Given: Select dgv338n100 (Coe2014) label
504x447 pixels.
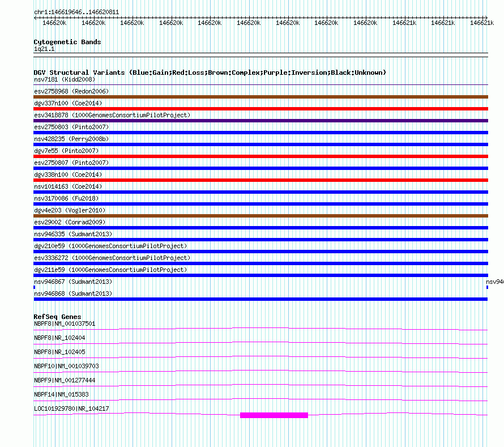Looking at the screenshot, I should coord(68,174).
